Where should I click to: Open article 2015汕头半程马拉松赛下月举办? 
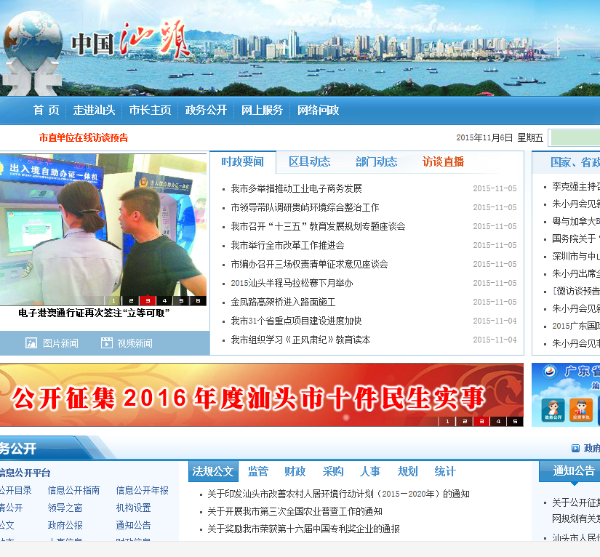click(x=292, y=283)
